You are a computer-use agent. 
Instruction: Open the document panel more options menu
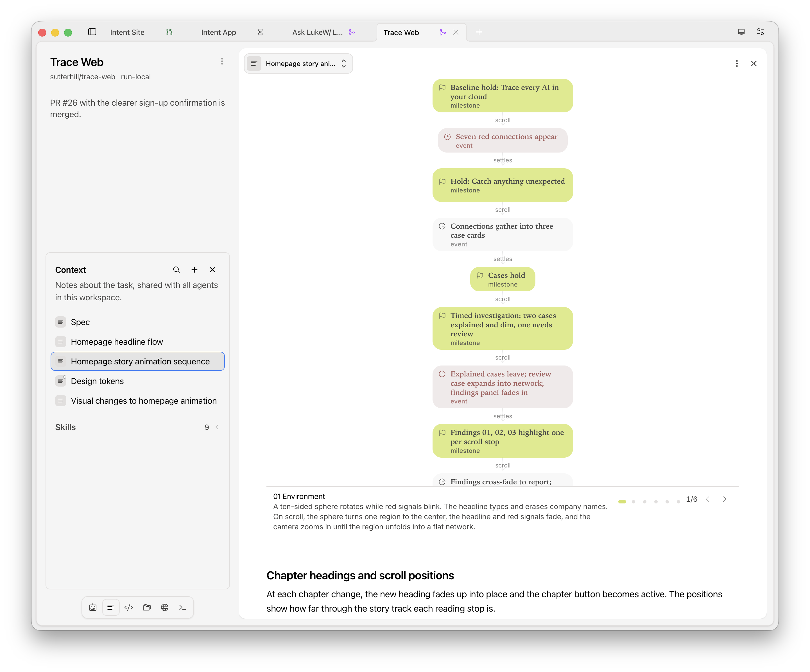tap(737, 63)
